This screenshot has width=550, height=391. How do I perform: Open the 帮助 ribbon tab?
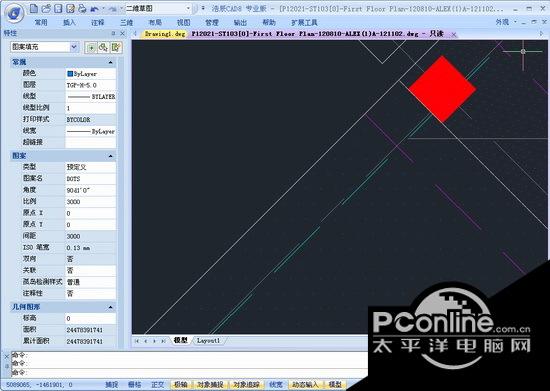pos(269,22)
